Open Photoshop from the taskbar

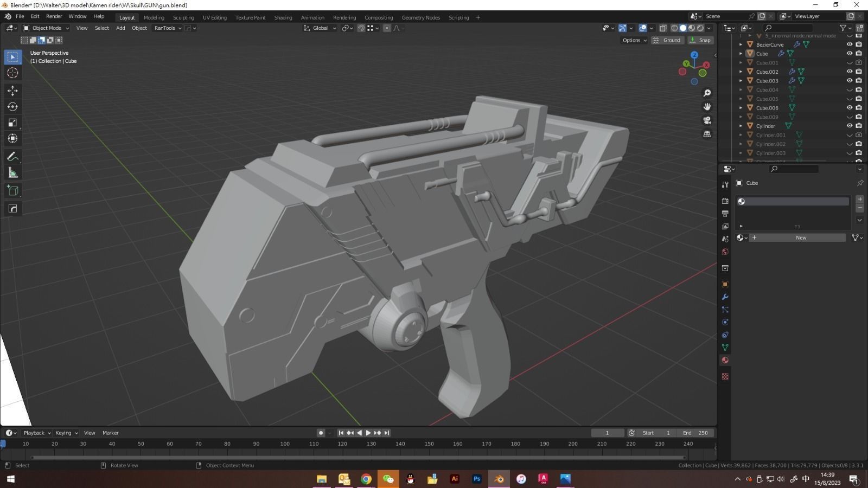coord(476,479)
